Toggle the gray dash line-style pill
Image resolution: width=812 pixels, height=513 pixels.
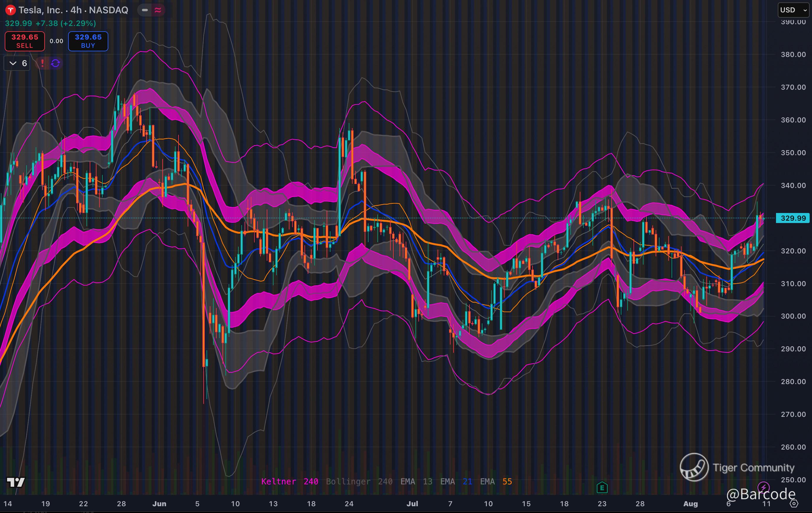pyautogui.click(x=145, y=10)
